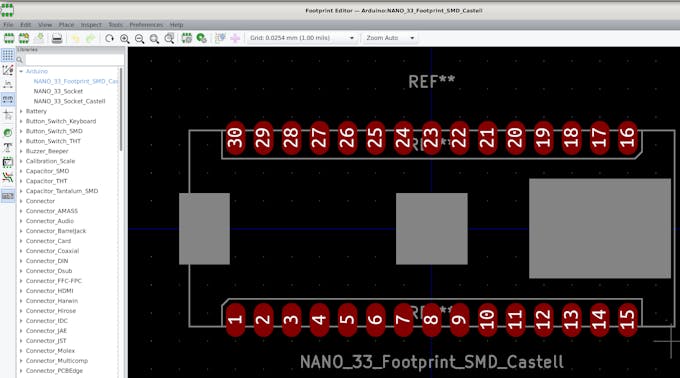
Task: Select pad 15 on the canvas
Action: click(627, 320)
